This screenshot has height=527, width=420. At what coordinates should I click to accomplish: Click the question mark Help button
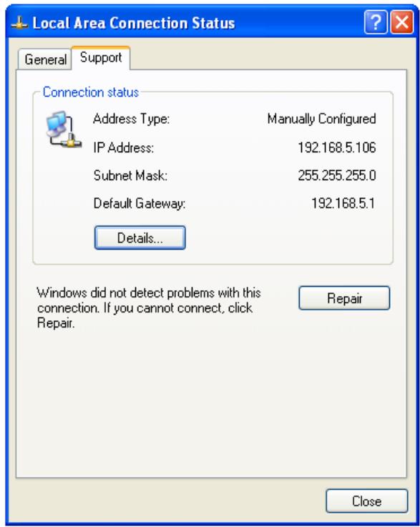(x=375, y=22)
